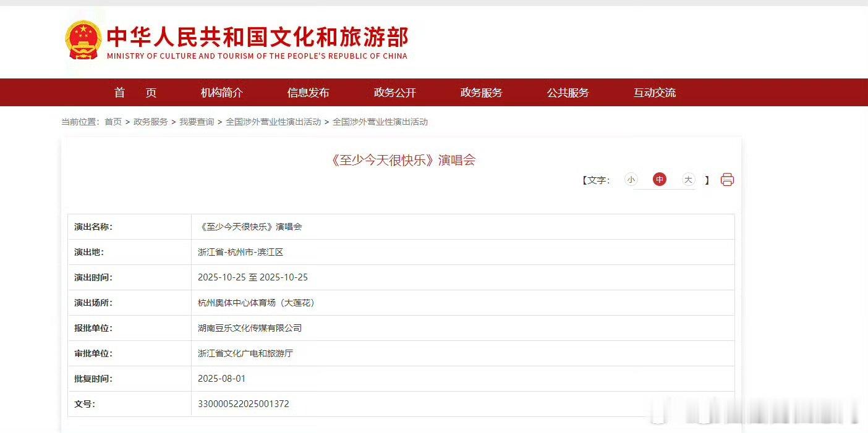Select the approver 浙江省文化广电和旅游厅
The width and height of the screenshot is (868, 433).
coord(245,353)
